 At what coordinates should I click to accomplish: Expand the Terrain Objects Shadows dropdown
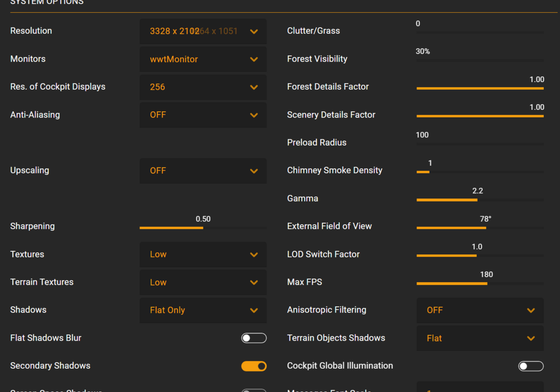click(x=480, y=338)
